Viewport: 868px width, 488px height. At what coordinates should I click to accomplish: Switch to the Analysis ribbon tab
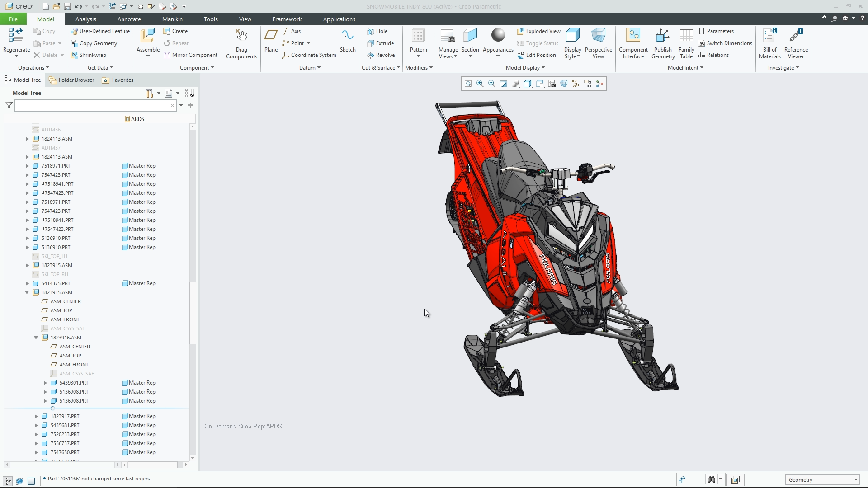pyautogui.click(x=86, y=19)
